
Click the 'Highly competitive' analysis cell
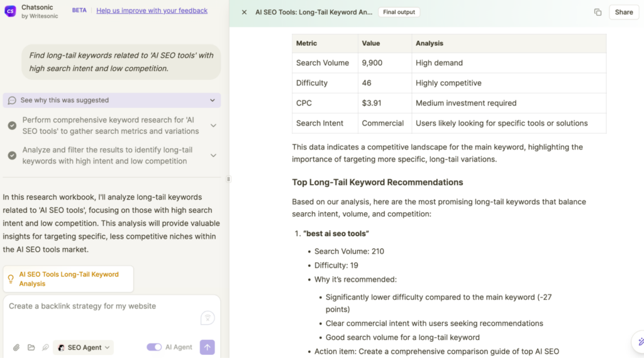(509, 83)
